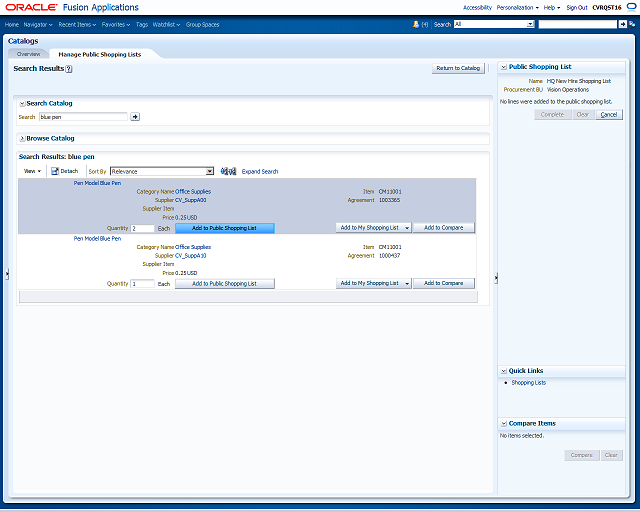Collapse the Compare Items panel

pyautogui.click(x=504, y=424)
